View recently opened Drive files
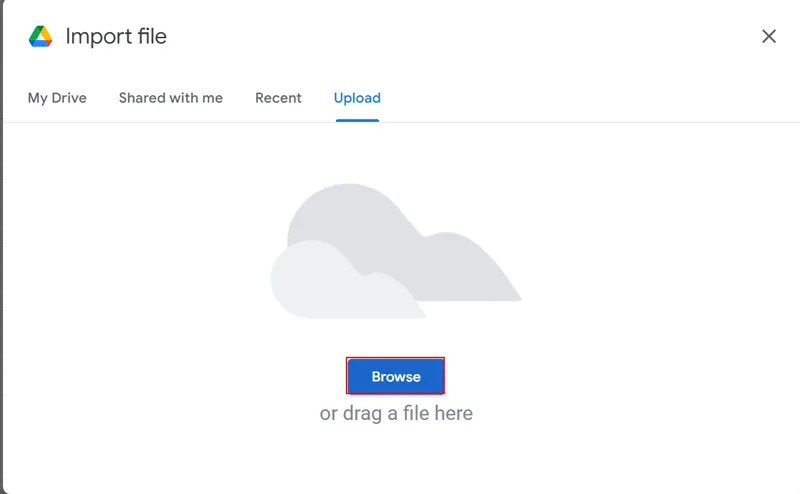This screenshot has width=800, height=494. coord(278,98)
